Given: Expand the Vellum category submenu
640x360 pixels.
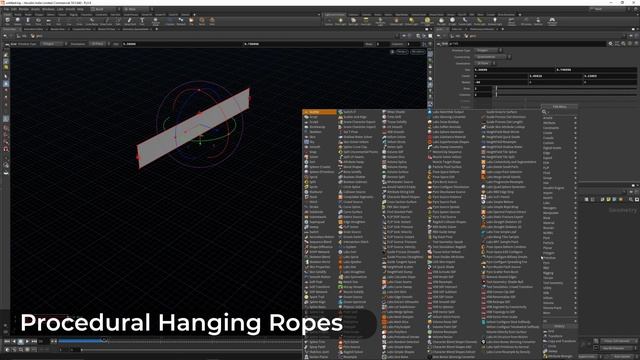Looking at the screenshot, I should (x=559, y=298).
